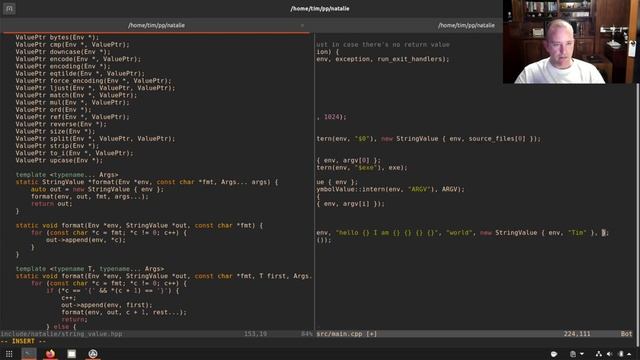Viewport: 640px width, 360px height.
Task: Expand the system tray up arrow
Action: (629, 354)
